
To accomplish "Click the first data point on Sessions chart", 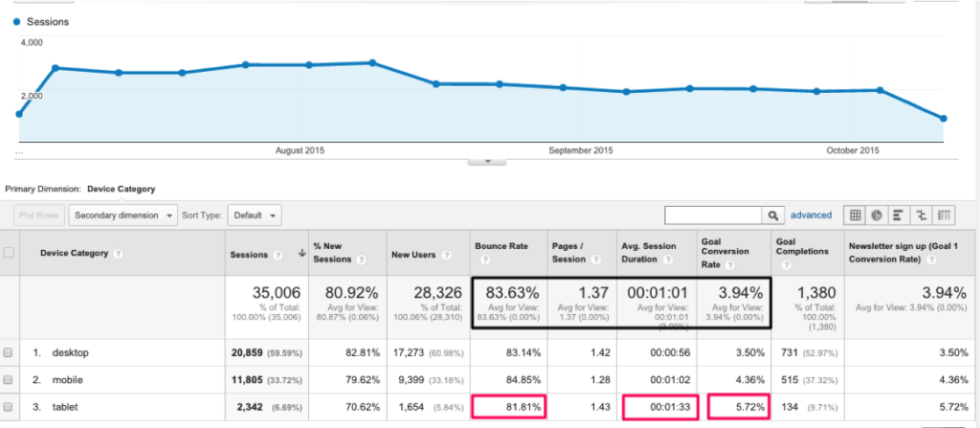I will (x=19, y=114).
